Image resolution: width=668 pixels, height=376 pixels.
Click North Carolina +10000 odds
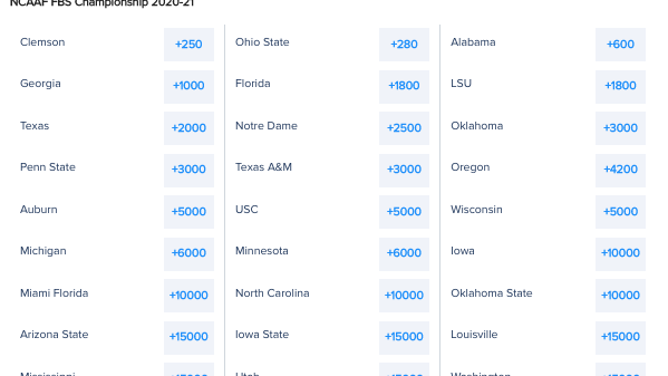click(x=404, y=296)
